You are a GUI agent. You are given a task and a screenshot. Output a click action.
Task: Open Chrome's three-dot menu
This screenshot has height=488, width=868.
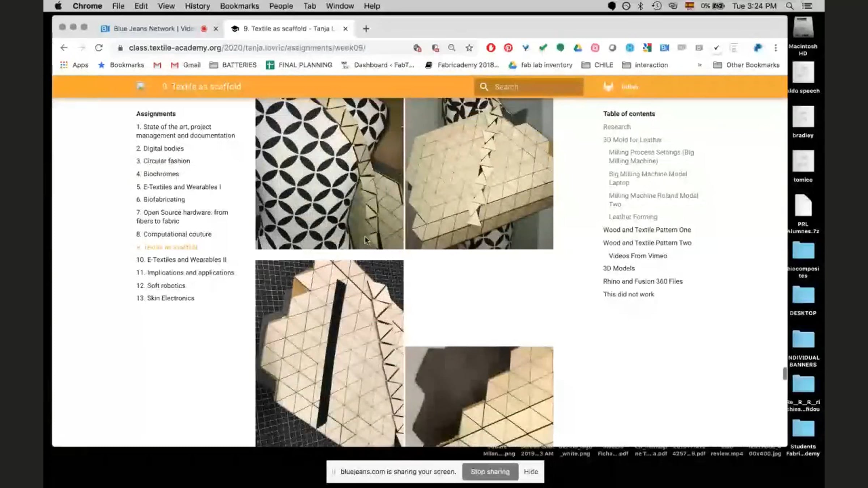click(775, 48)
